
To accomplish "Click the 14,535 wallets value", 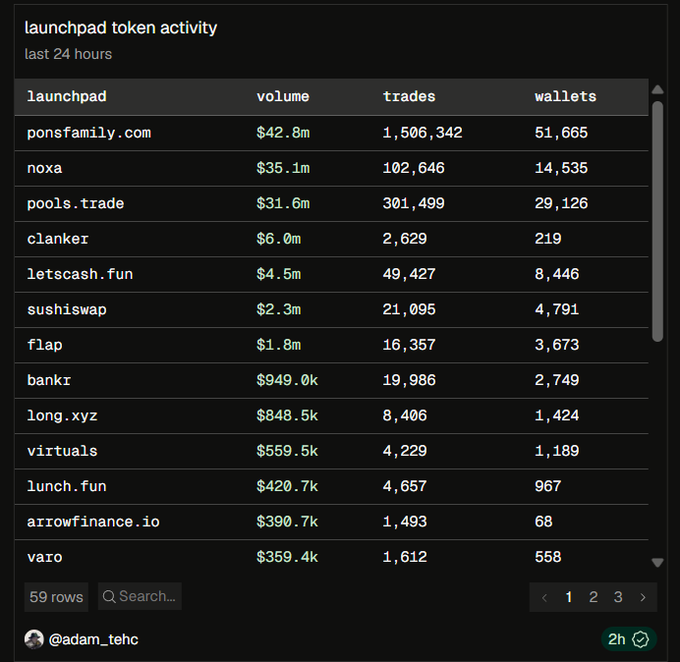I will (x=561, y=168).
